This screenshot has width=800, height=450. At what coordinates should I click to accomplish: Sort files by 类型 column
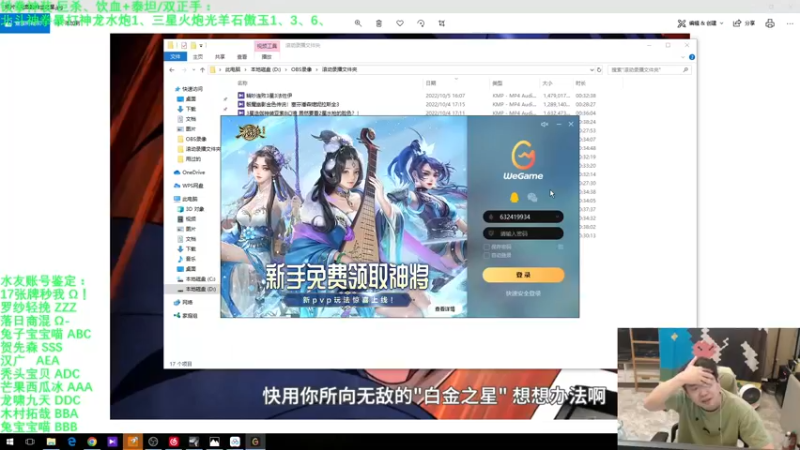[x=497, y=83]
